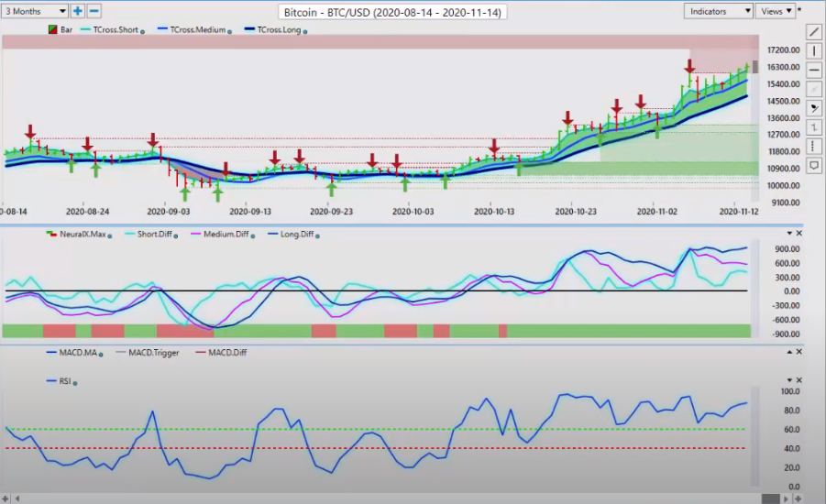Collapse the NeuralX.Max indicator panel arrow
This screenshot has width=826, height=504.
pyautogui.click(x=789, y=234)
